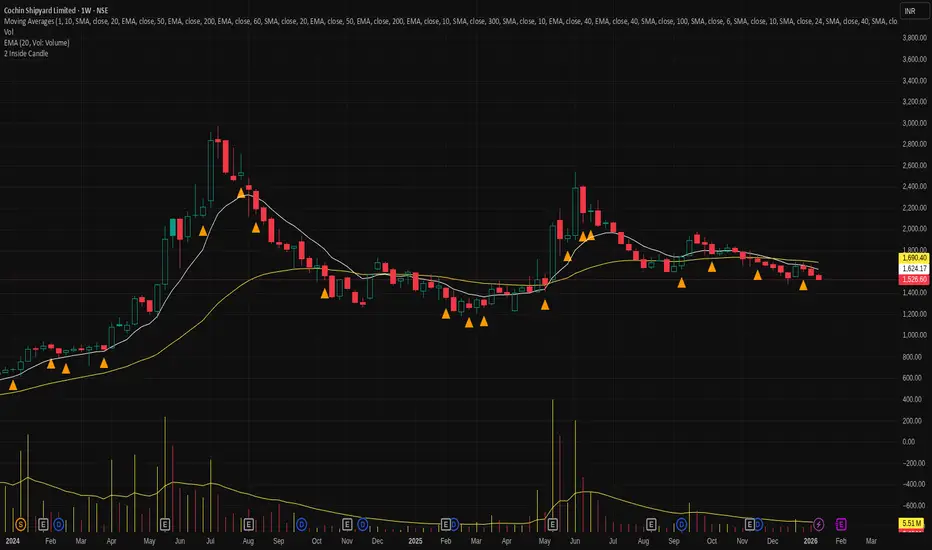Viewport: 932px width, 550px height.
Task: Open the magenta upcoming earnings E marker near February 2026
Action: pyautogui.click(x=840, y=524)
